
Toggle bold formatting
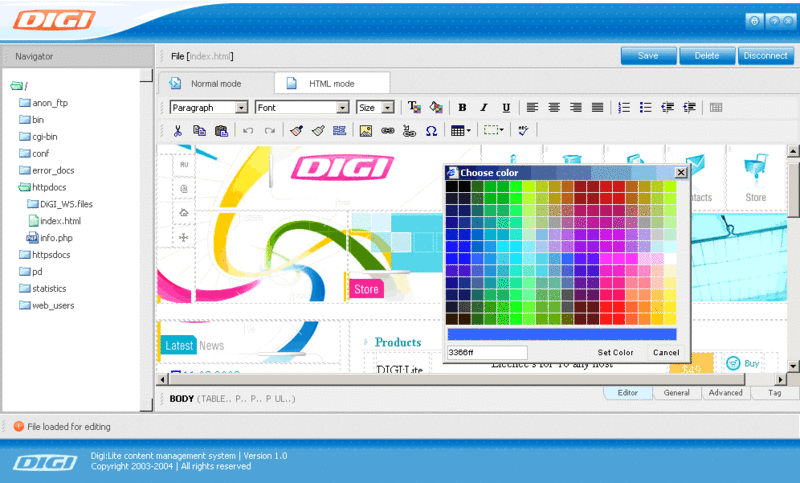462,108
